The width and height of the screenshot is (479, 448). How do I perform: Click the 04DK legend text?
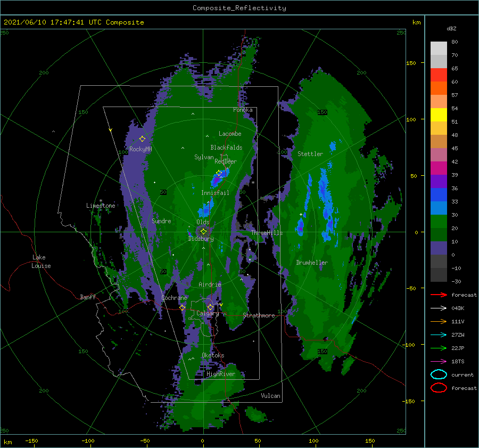tap(458, 308)
